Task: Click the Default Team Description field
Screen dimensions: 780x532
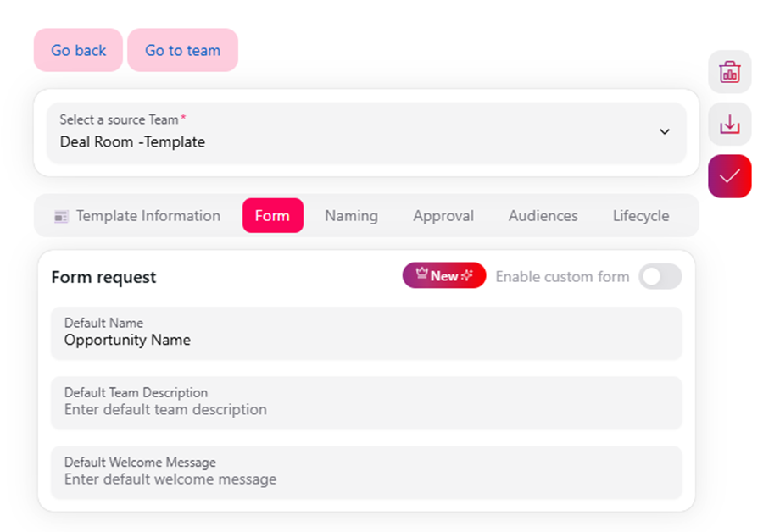Action: coord(366,402)
